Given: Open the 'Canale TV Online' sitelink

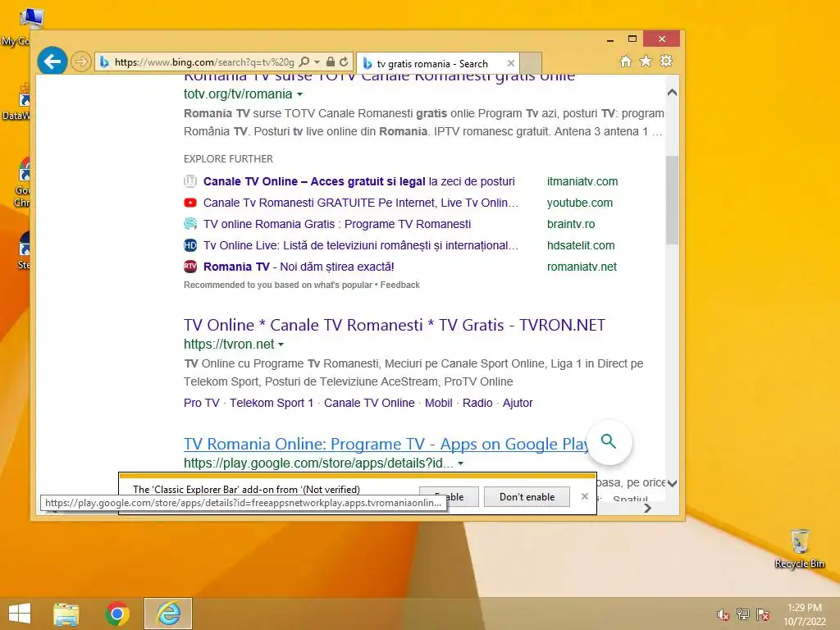Looking at the screenshot, I should click(369, 403).
